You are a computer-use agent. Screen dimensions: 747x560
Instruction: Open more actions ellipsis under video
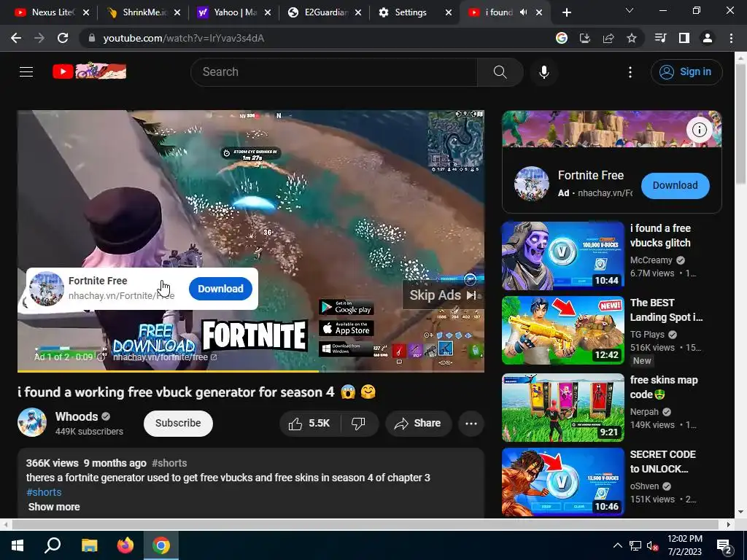[x=471, y=424]
